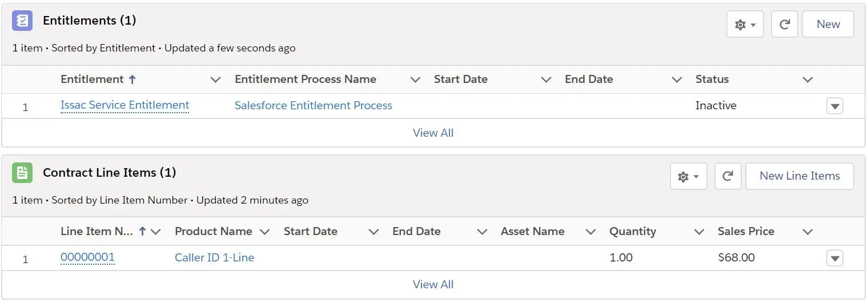Image resolution: width=868 pixels, height=306 pixels.
Task: Open the Issac Service Entitlement link
Action: click(124, 105)
